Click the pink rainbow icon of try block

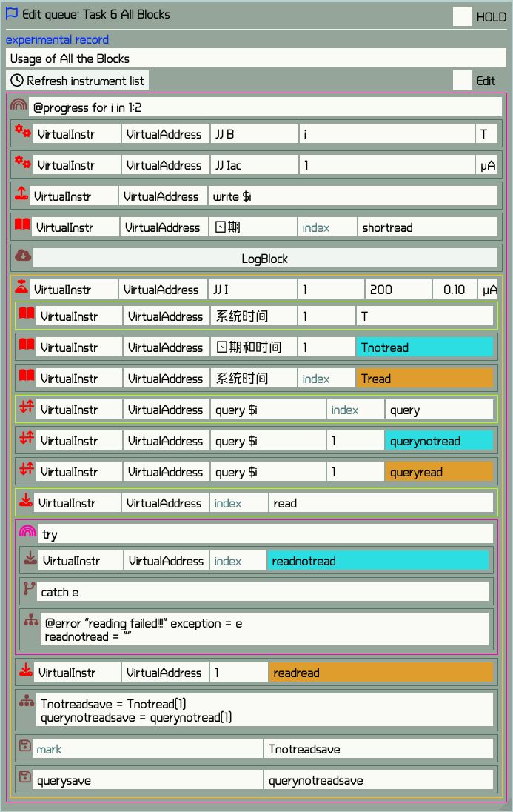tap(27, 530)
